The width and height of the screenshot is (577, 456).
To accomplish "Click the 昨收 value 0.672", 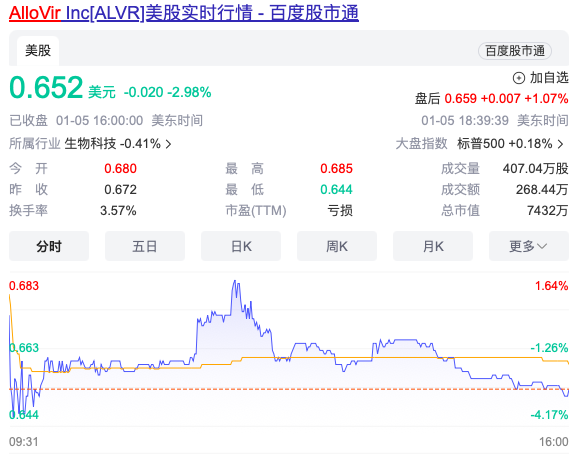I will point(120,190).
